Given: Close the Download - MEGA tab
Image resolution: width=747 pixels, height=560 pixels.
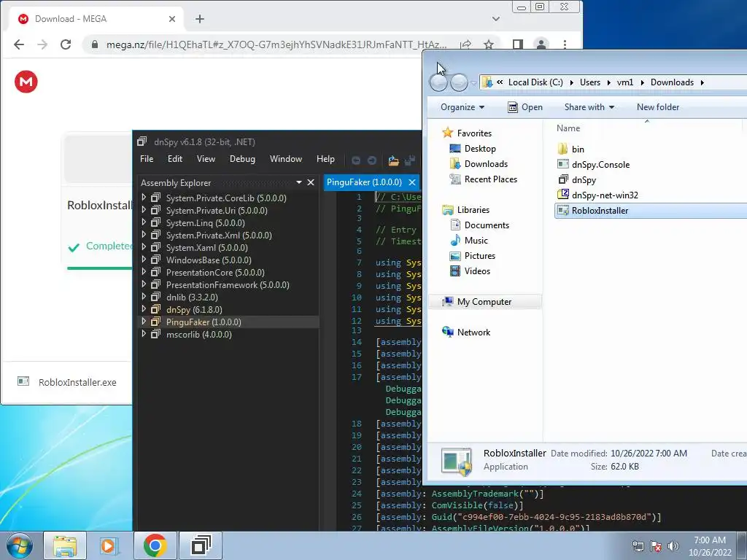Looking at the screenshot, I should point(172,18).
